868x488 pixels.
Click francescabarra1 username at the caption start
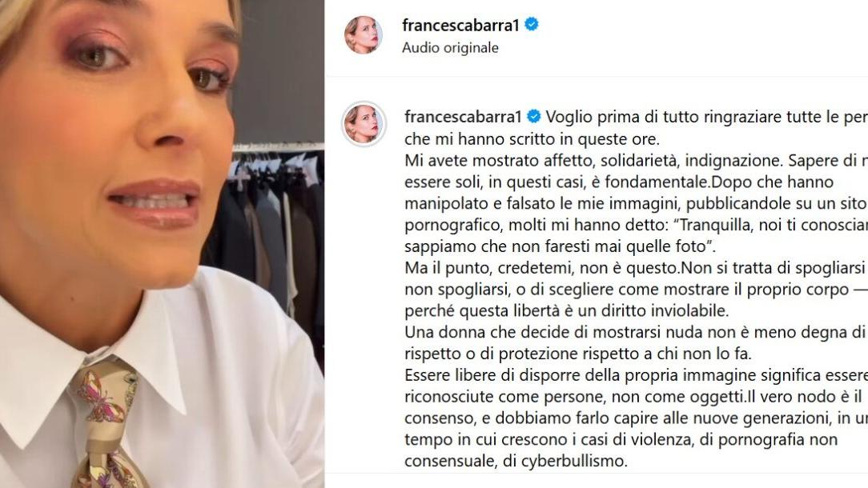point(464,117)
